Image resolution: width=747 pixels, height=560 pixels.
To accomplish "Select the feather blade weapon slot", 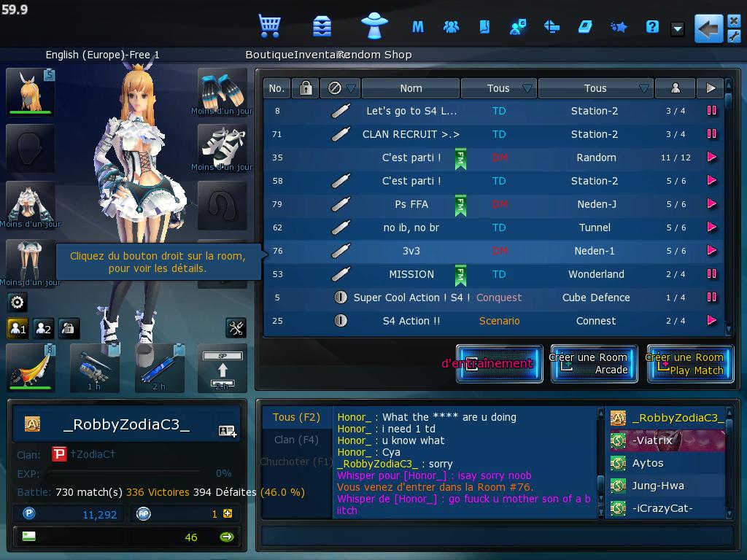I will coord(31,368).
